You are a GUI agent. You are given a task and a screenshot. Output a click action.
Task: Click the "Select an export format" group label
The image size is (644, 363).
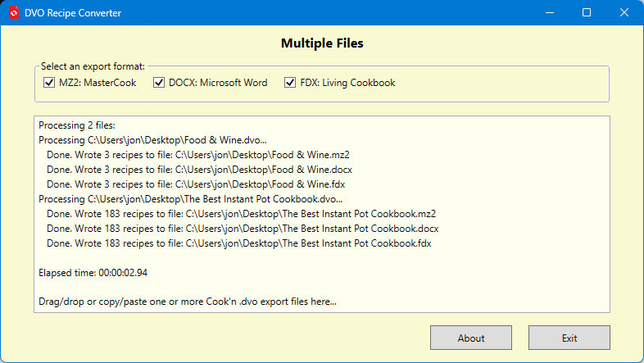coord(93,66)
